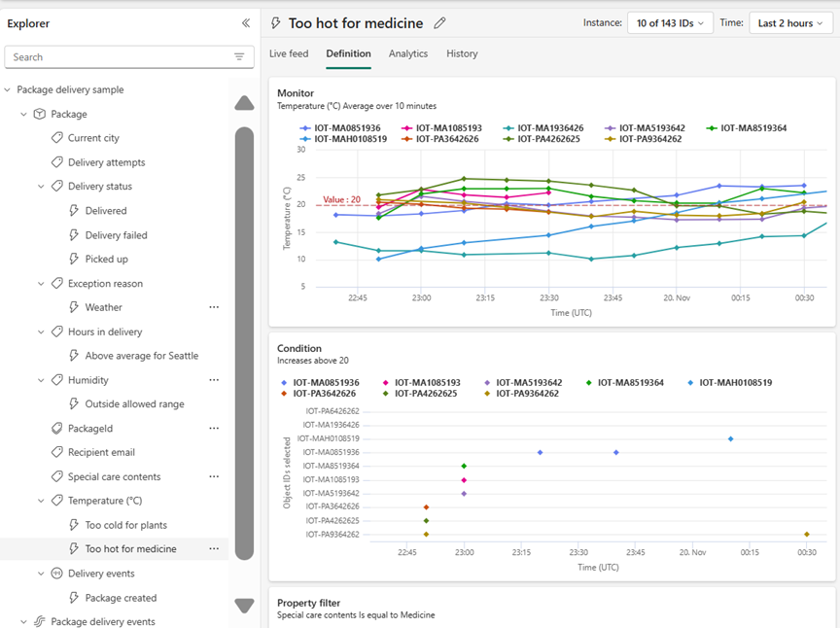Collapse the Exception reason node
Image resolution: width=840 pixels, height=628 pixels.
[41, 283]
